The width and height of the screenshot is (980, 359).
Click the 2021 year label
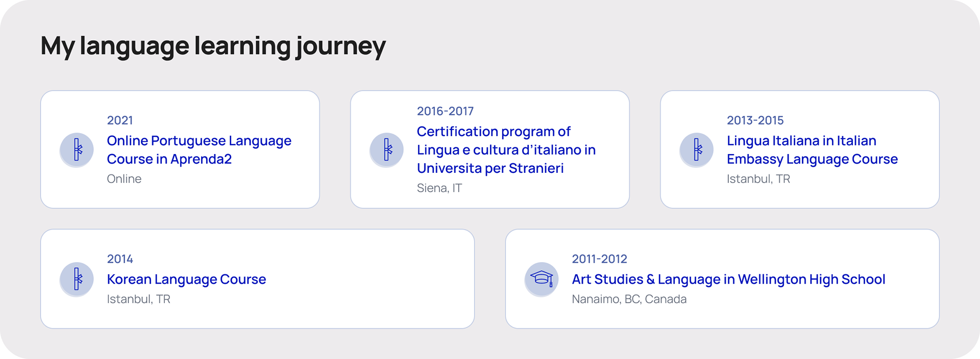click(120, 120)
